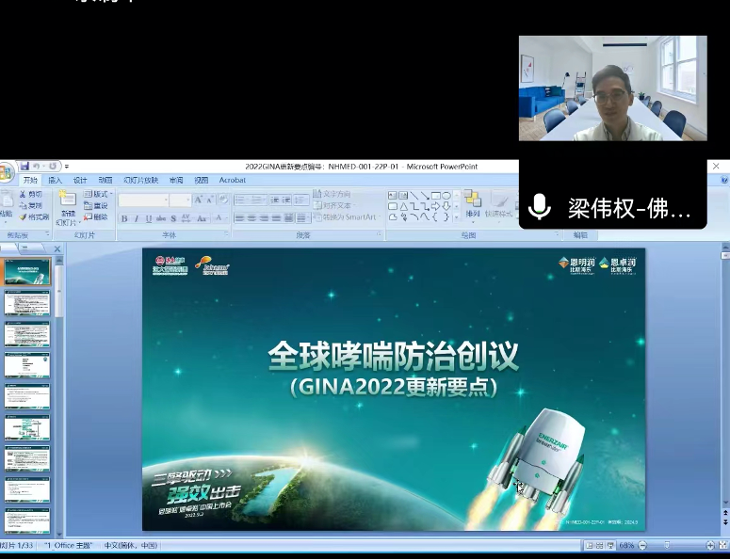The width and height of the screenshot is (730, 560).
Task: Click the Reset (重设) button
Action: (95, 205)
